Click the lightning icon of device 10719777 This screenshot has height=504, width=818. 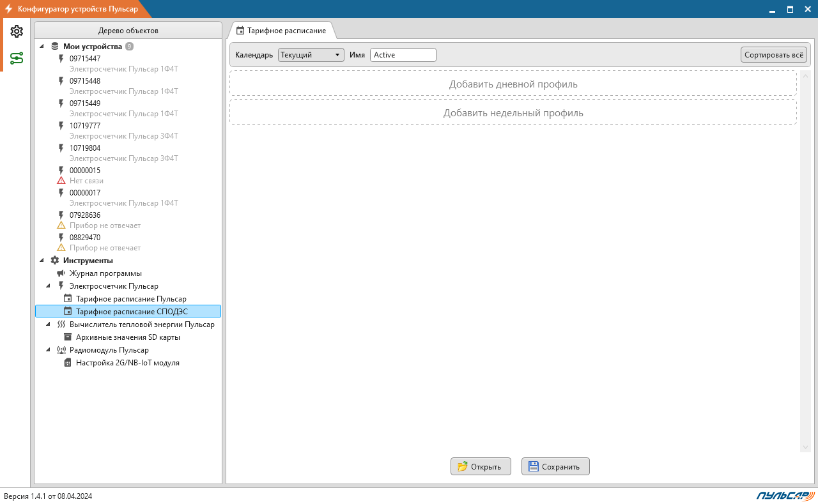(x=61, y=126)
